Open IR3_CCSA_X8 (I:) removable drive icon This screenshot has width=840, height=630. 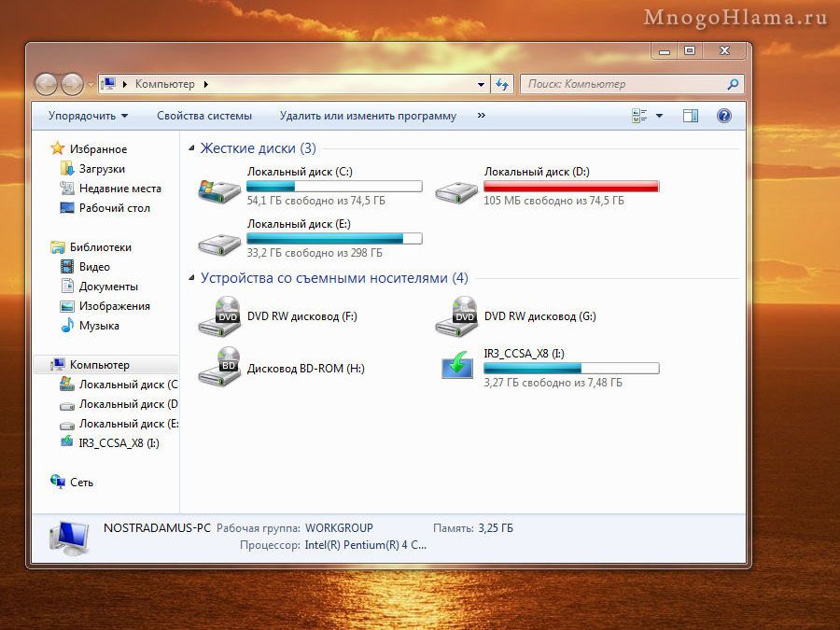click(x=457, y=367)
